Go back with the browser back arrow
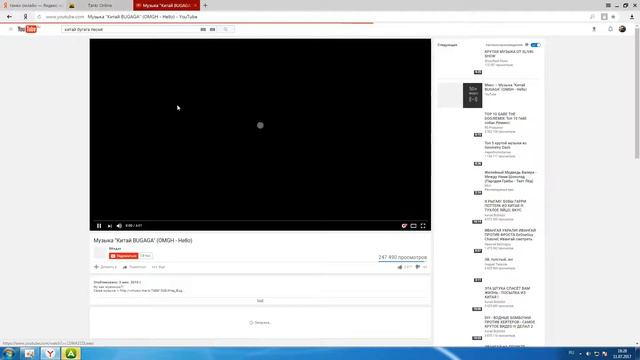 [9, 17]
